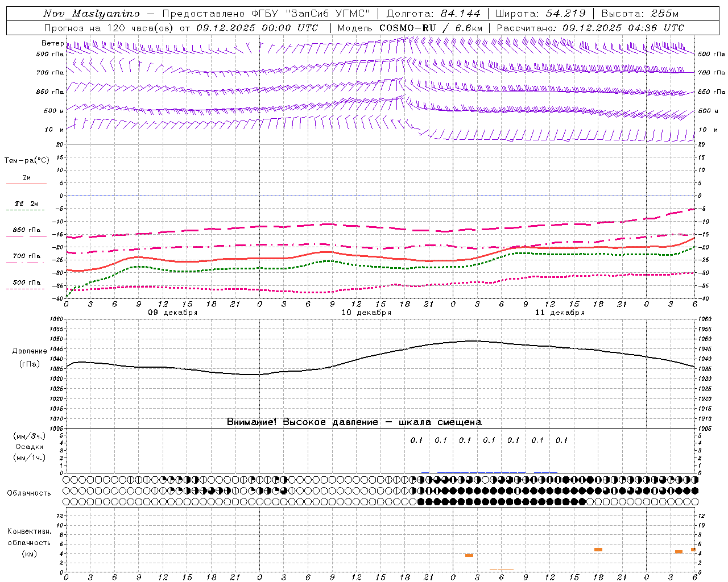Click the Тем-ра(°C) temperature panel label
Screen dimensions: 728x582
point(27,161)
